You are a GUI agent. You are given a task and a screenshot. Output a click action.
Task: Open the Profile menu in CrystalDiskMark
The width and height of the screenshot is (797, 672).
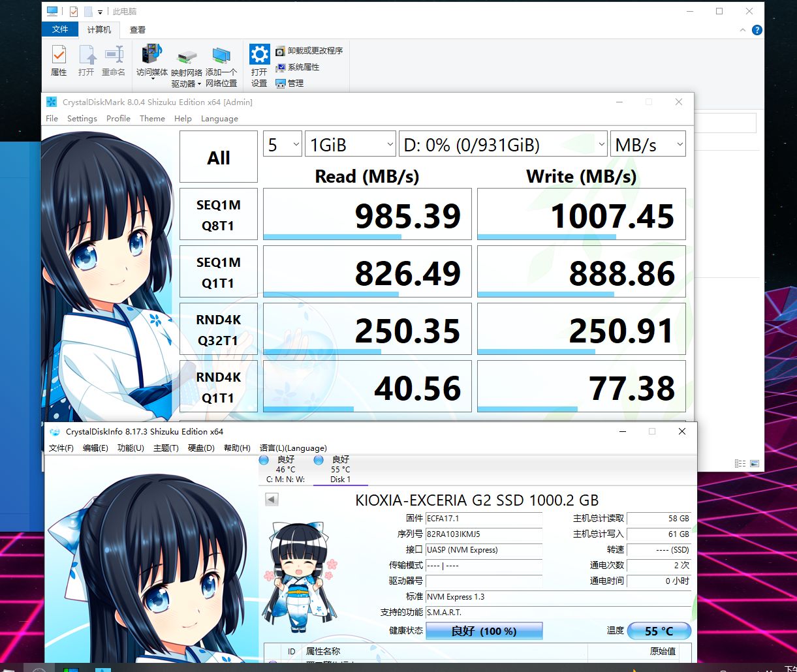coord(118,119)
